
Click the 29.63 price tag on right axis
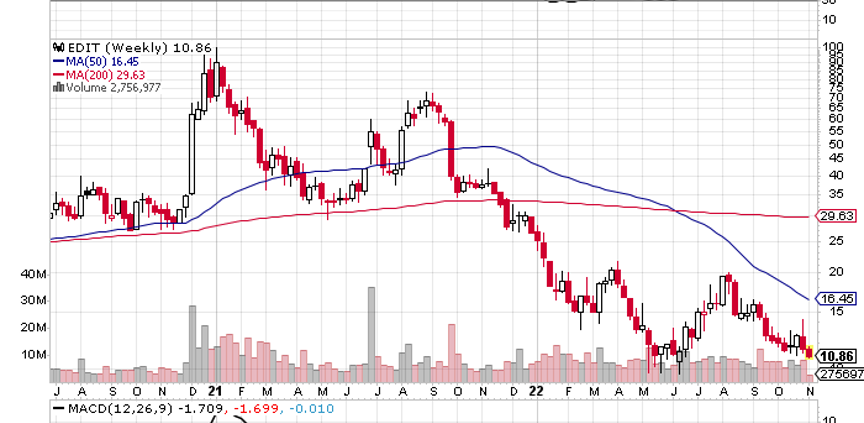tap(837, 215)
